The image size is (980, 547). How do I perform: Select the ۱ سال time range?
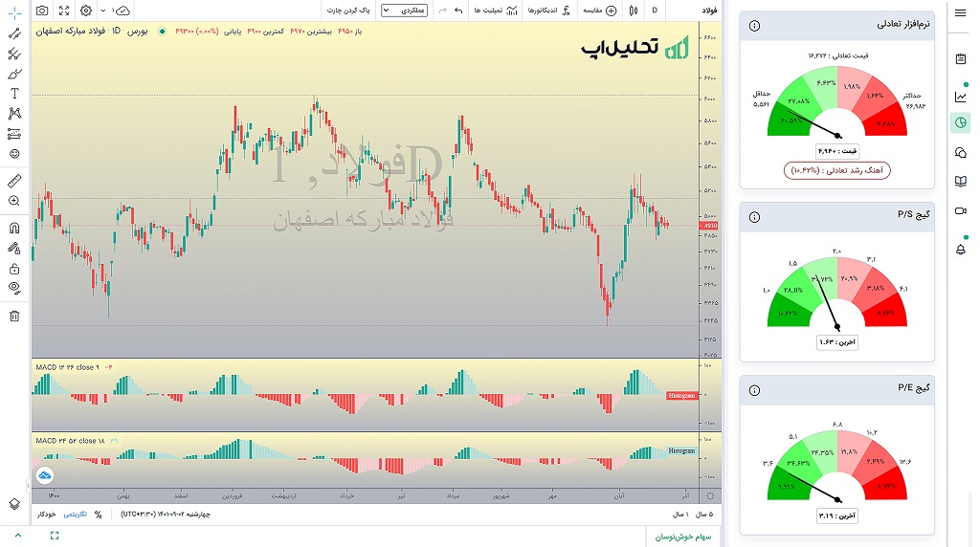pos(680,514)
